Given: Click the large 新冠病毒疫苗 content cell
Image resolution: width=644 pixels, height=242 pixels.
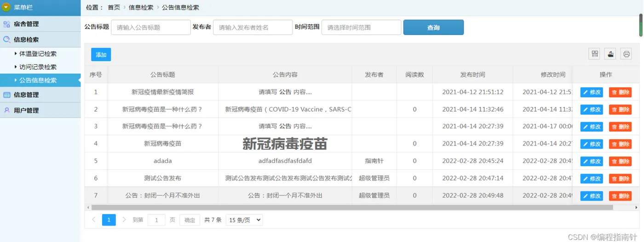Looking at the screenshot, I should point(285,144).
